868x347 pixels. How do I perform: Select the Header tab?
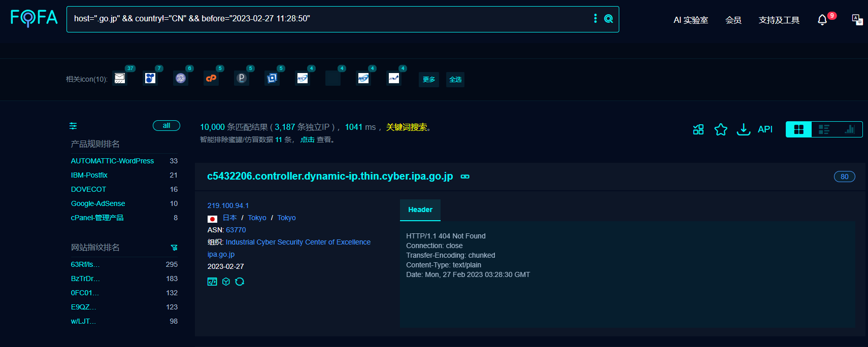click(x=420, y=210)
